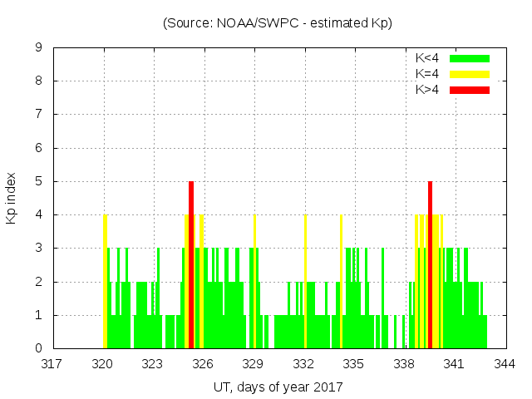This screenshot has width=532, height=399.
Task: Click the 5 tick on Kp axis
Action: 39,181
